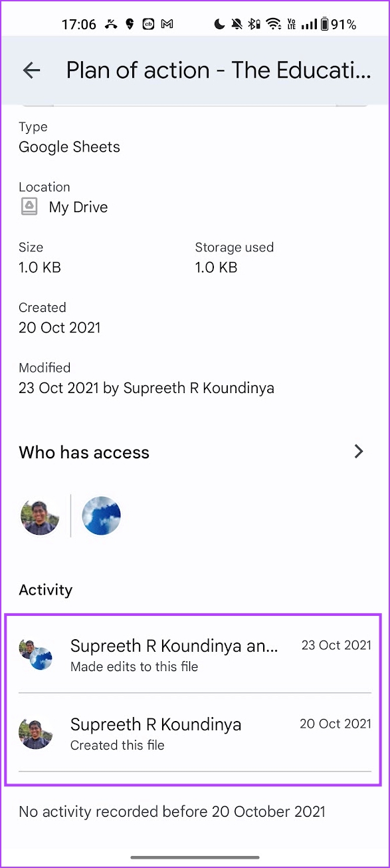Open the My Drive location icon
Screen dimensions: 390x868
[x=29, y=207]
